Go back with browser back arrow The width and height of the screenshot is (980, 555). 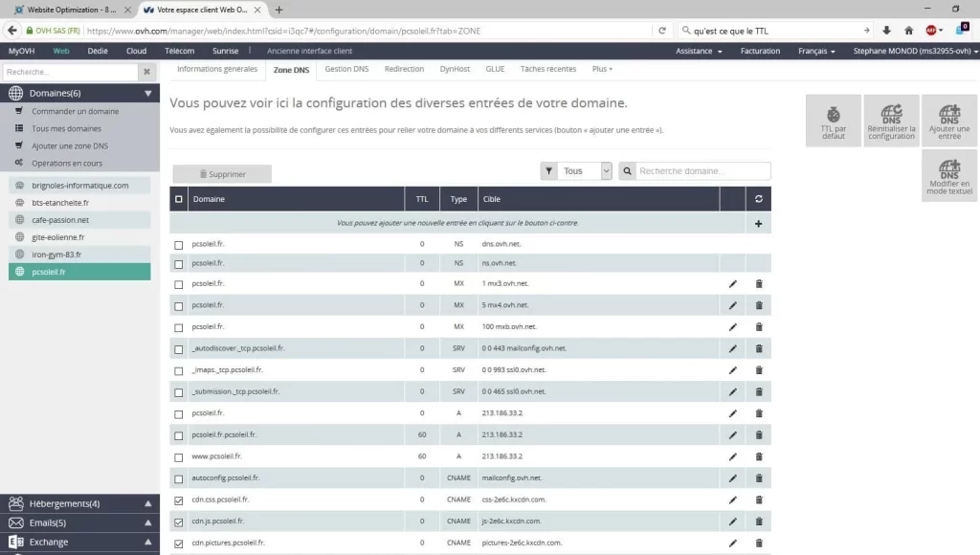click(x=11, y=30)
